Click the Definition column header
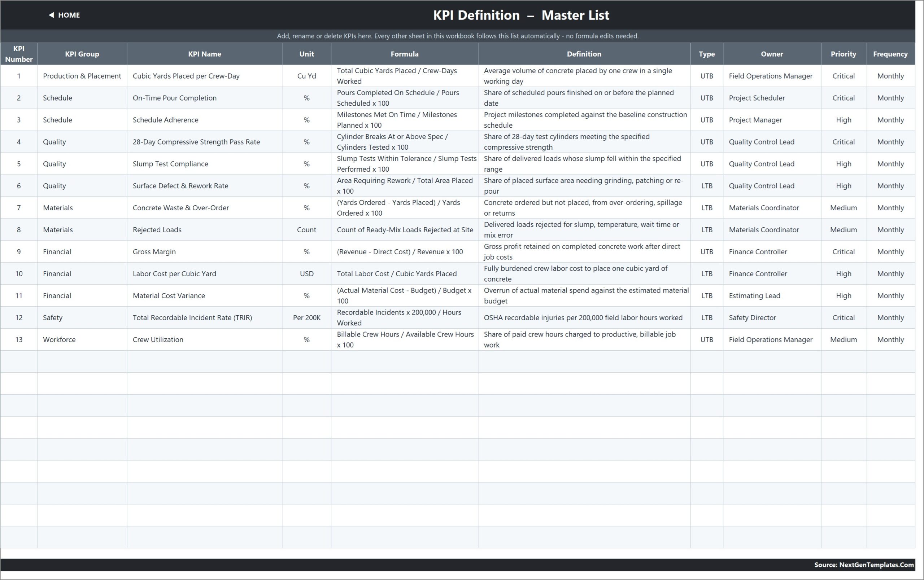Image resolution: width=924 pixels, height=580 pixels. (x=584, y=54)
